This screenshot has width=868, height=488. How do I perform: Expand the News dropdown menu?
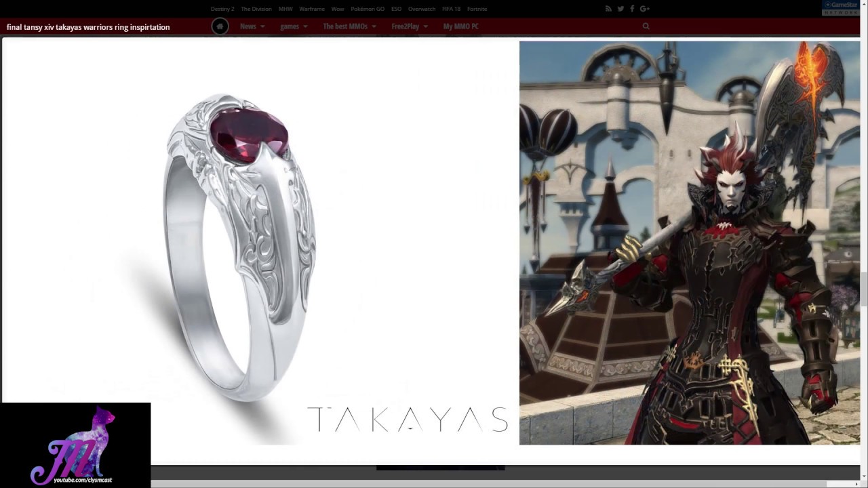(252, 26)
